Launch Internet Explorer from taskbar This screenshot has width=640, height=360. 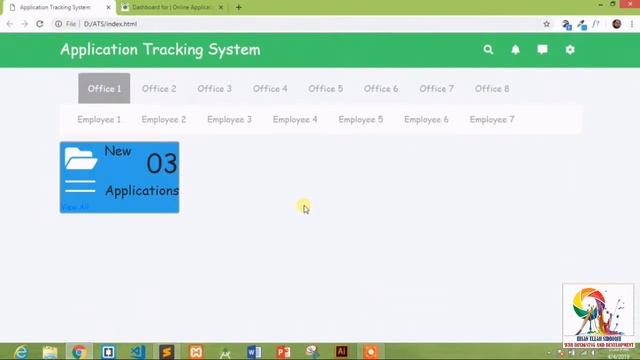(x=20, y=351)
